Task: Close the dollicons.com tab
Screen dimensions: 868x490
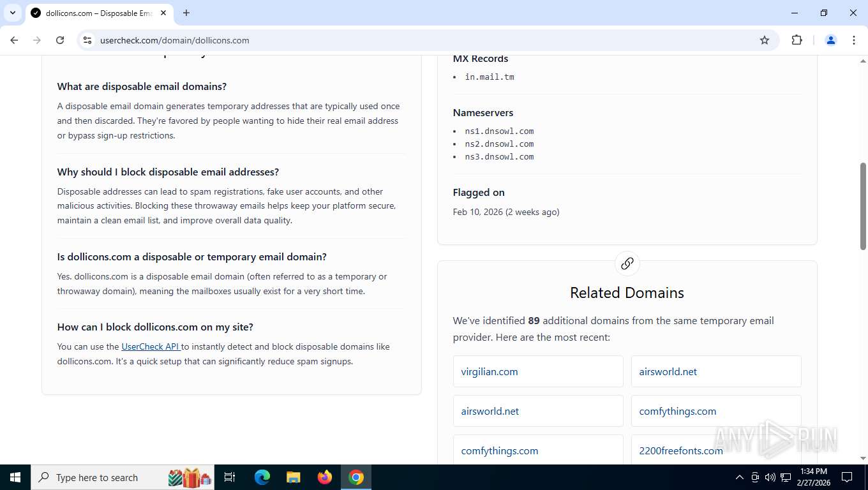Action: [x=163, y=13]
